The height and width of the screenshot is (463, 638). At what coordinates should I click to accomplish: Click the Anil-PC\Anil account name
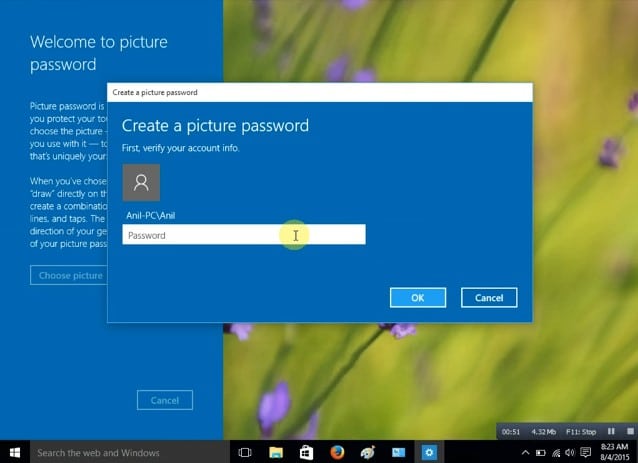[151, 216]
